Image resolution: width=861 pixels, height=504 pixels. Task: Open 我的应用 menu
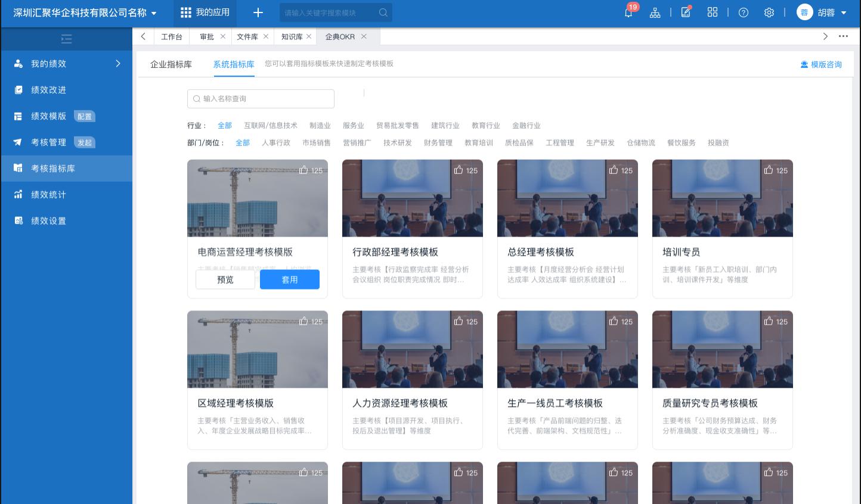(x=205, y=13)
